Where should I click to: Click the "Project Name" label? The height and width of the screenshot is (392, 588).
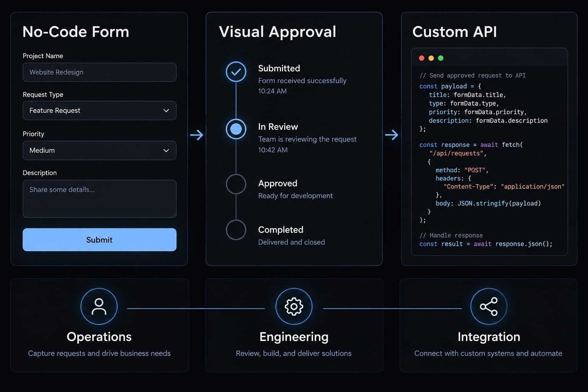43,56
